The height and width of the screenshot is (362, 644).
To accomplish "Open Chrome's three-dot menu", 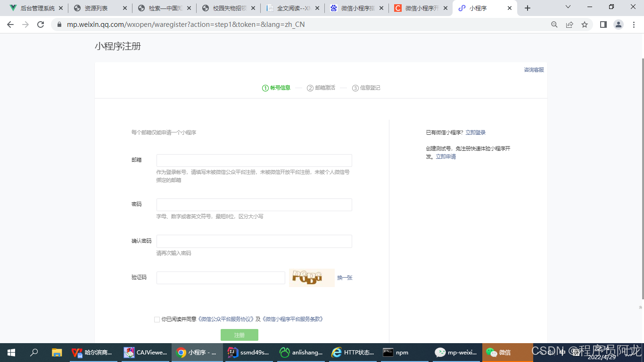I will coord(634,25).
